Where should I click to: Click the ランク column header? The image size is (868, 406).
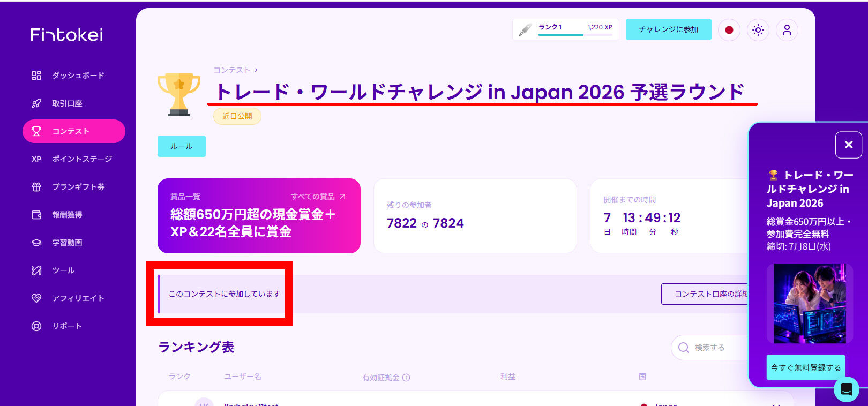coord(179,377)
